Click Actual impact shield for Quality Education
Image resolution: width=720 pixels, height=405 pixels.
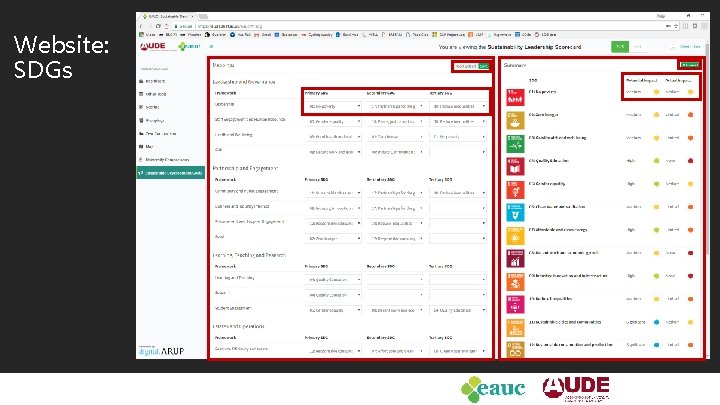pos(690,161)
